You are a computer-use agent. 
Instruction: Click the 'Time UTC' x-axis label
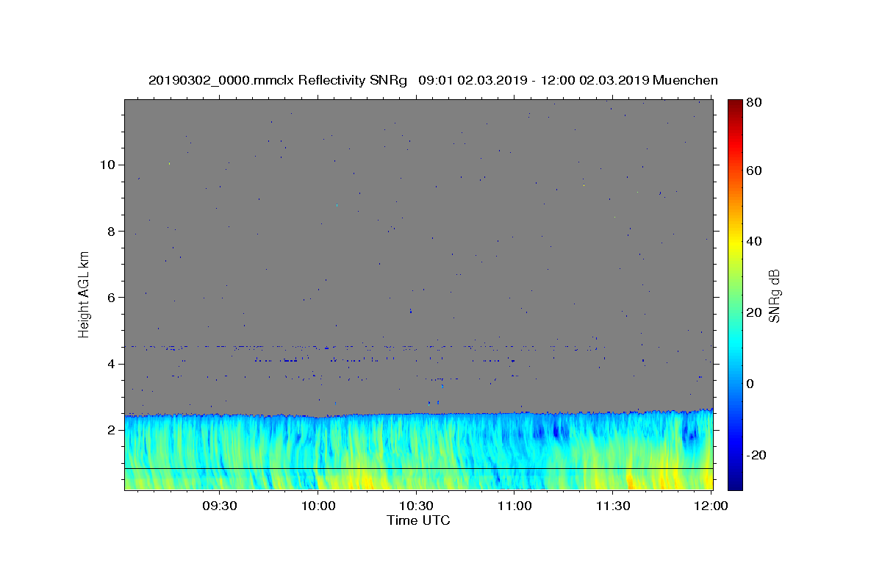[418, 520]
